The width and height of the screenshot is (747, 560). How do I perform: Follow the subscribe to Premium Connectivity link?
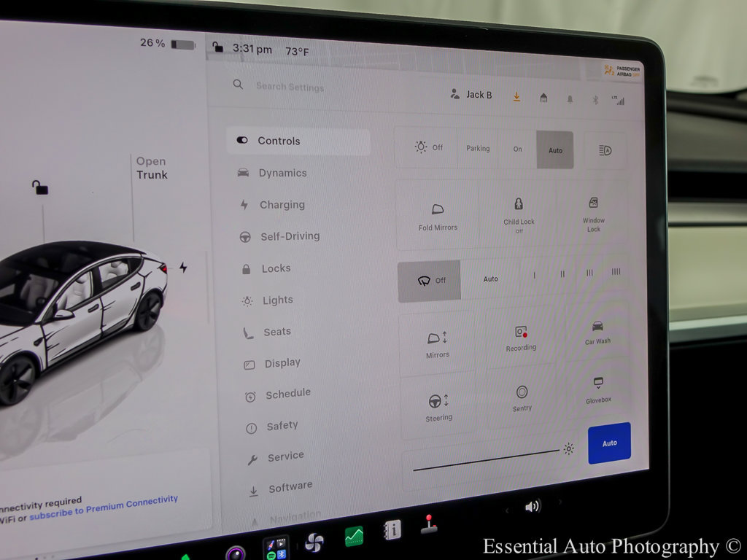[x=104, y=507]
